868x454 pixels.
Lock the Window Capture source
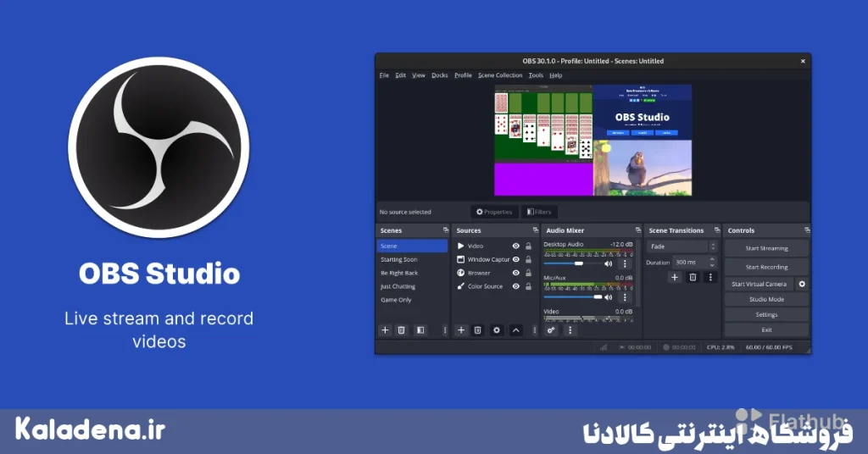529,259
